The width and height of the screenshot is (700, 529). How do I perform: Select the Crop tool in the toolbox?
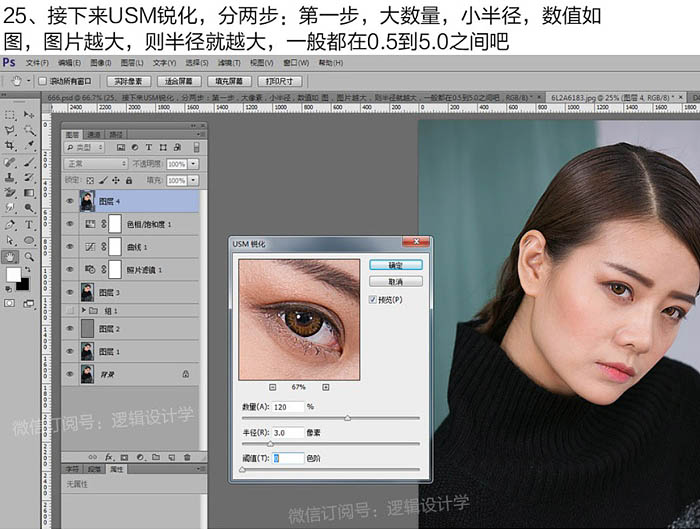[x=9, y=146]
